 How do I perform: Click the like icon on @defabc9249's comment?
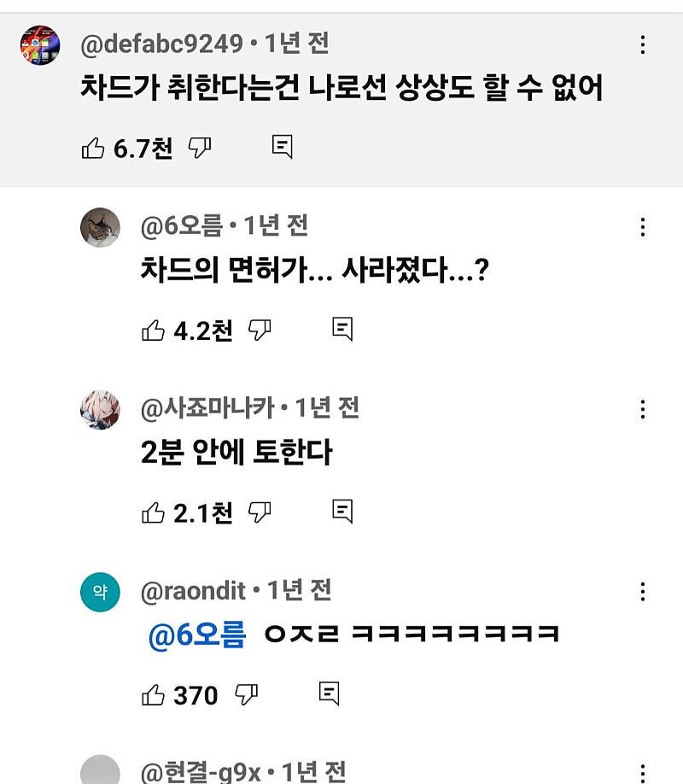click(x=96, y=146)
